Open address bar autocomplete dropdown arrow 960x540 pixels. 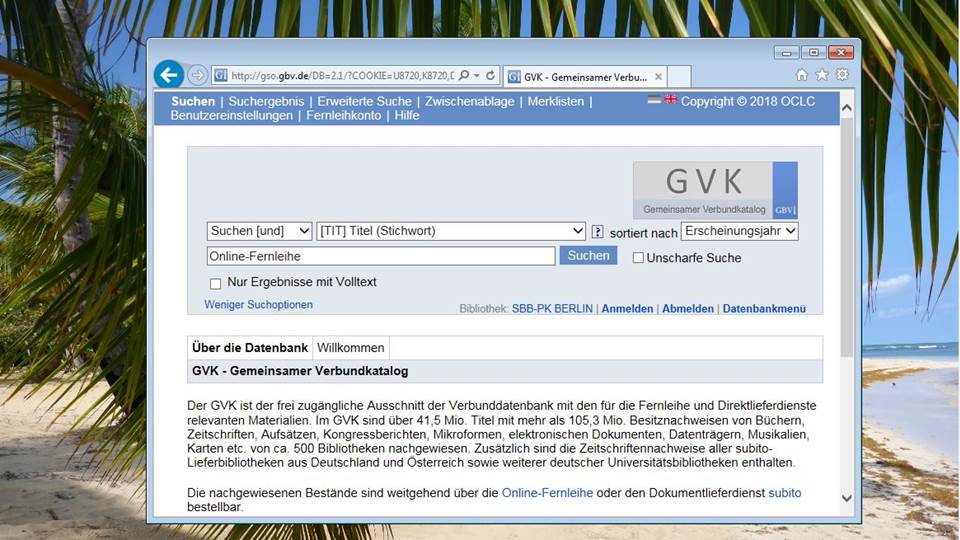(x=477, y=75)
